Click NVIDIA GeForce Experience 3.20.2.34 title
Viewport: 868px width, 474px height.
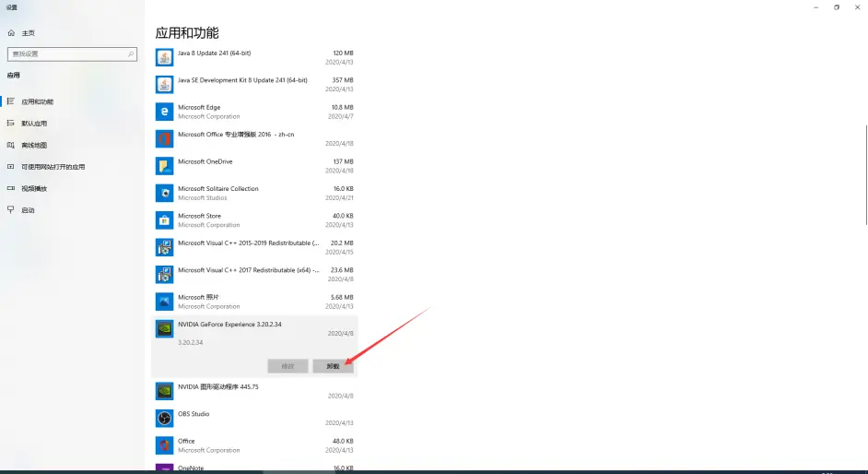[x=229, y=325]
